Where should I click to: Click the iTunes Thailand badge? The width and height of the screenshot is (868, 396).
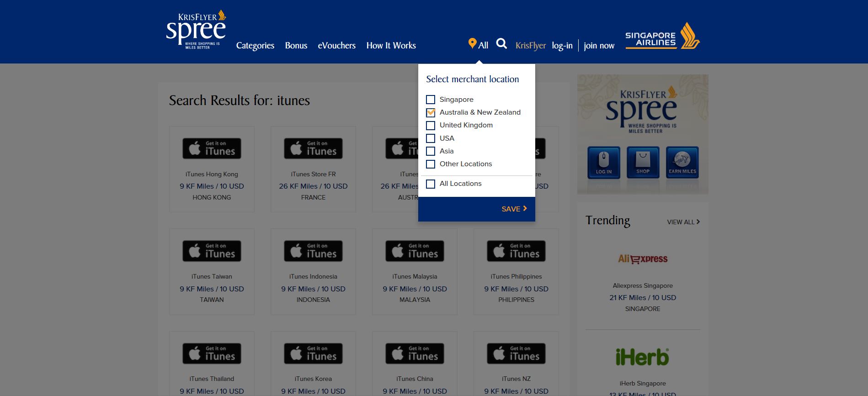point(212,354)
